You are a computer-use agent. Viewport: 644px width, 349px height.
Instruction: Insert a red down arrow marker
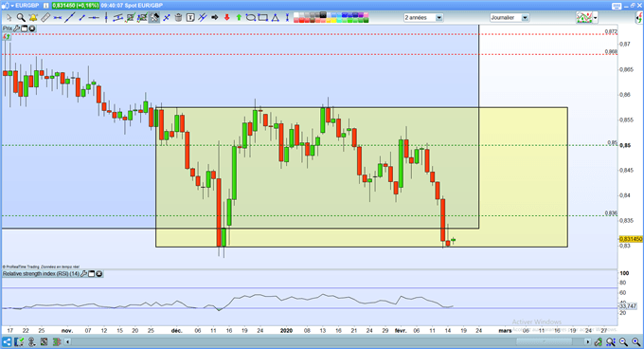click(226, 18)
